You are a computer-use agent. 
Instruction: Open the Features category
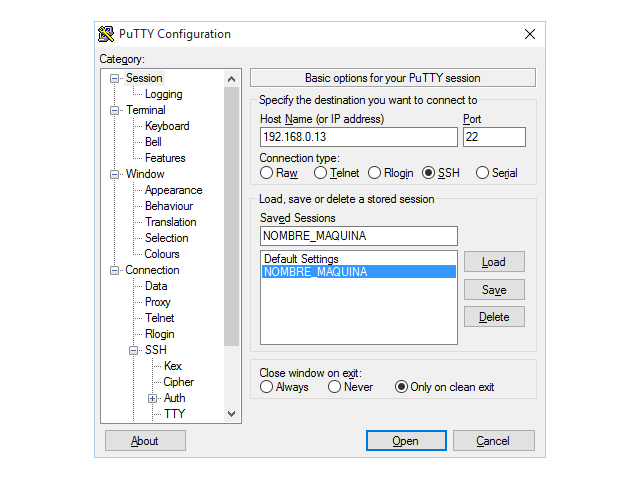coord(165,158)
